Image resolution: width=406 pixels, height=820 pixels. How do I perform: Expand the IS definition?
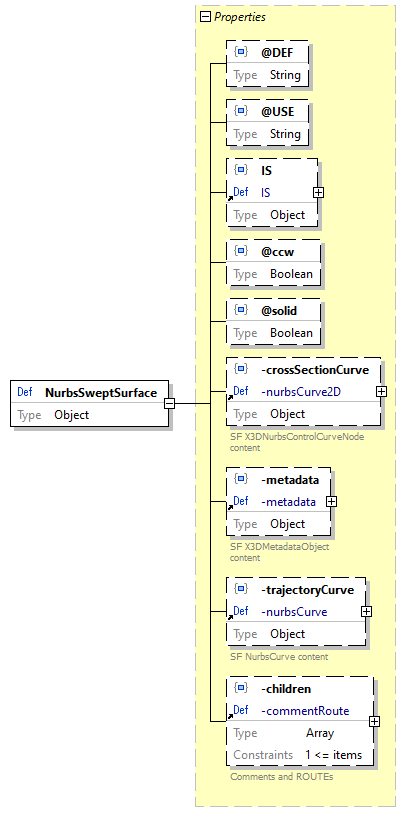318,192
